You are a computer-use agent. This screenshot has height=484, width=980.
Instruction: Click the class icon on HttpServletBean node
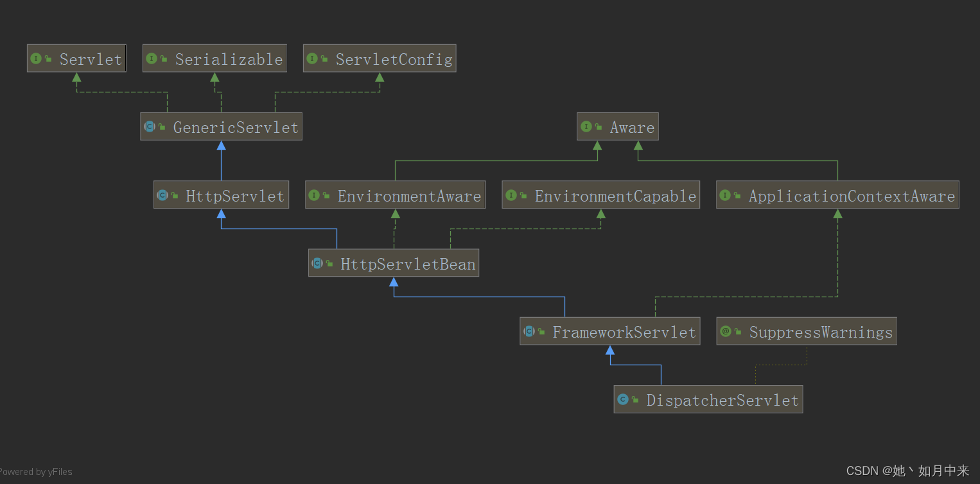click(x=317, y=263)
